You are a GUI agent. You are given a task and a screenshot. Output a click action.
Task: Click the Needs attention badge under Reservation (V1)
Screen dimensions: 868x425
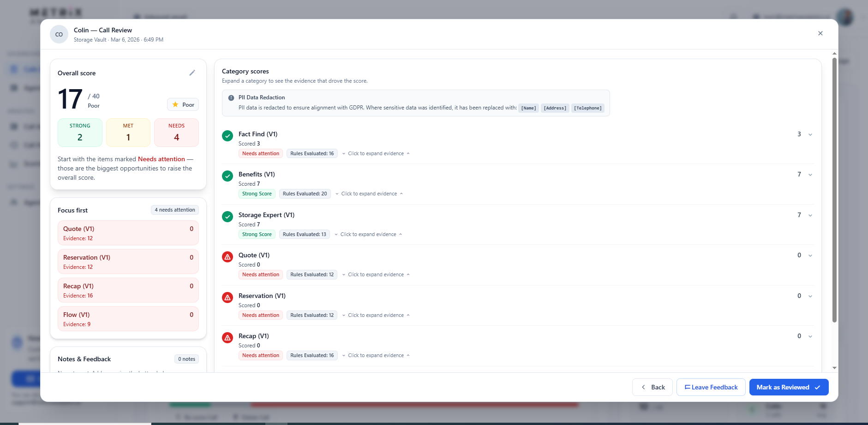(x=260, y=315)
